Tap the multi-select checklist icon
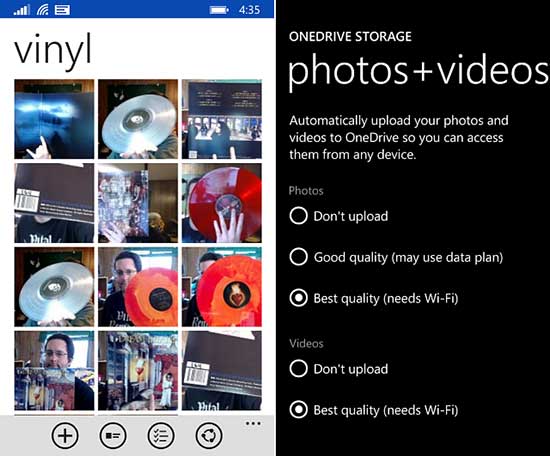Screen dimensions: 550x456 click(x=161, y=436)
